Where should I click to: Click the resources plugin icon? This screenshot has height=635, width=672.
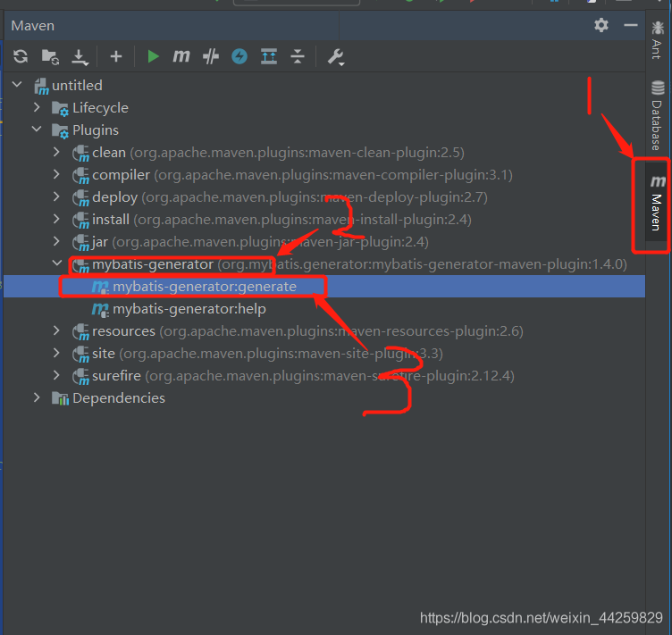click(x=80, y=332)
